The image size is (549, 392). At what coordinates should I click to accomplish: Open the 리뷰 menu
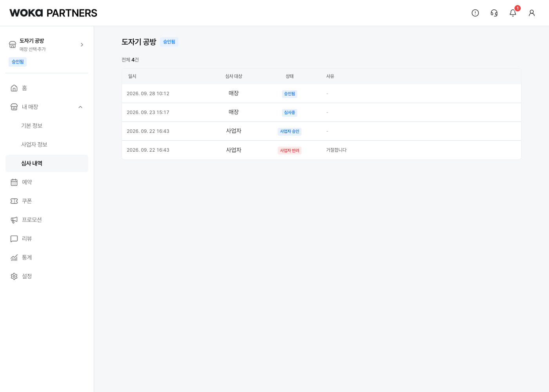(x=47, y=239)
